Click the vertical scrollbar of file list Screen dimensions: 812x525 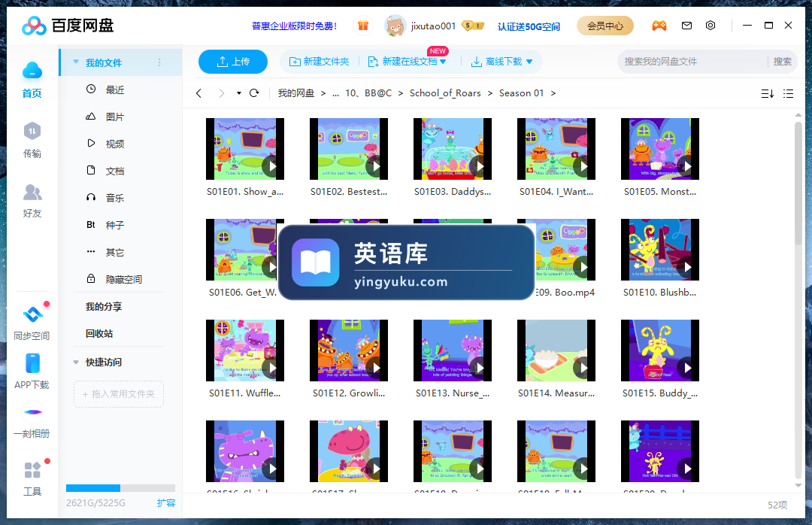click(798, 183)
